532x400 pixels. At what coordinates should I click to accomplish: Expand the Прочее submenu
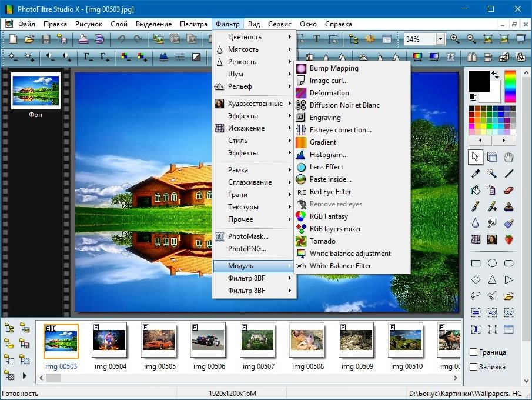tap(255, 219)
